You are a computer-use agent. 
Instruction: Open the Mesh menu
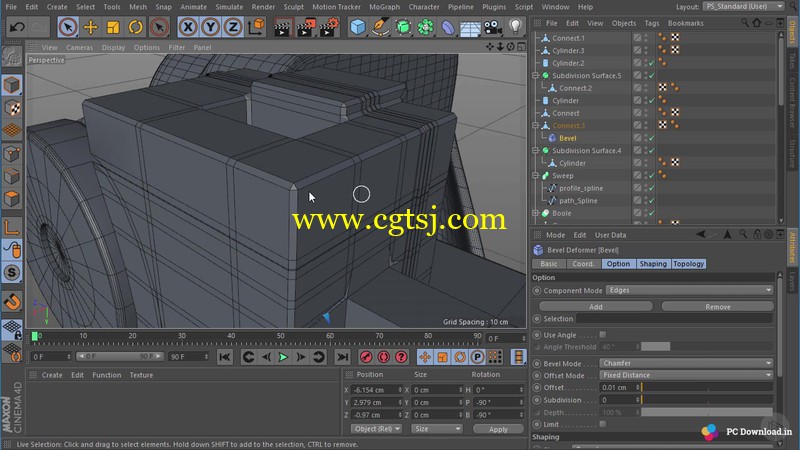(x=138, y=7)
